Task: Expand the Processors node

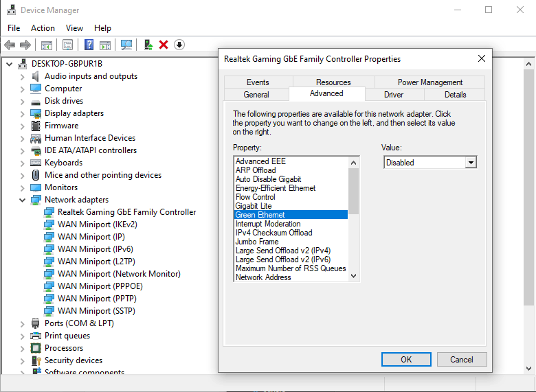Action: point(22,349)
